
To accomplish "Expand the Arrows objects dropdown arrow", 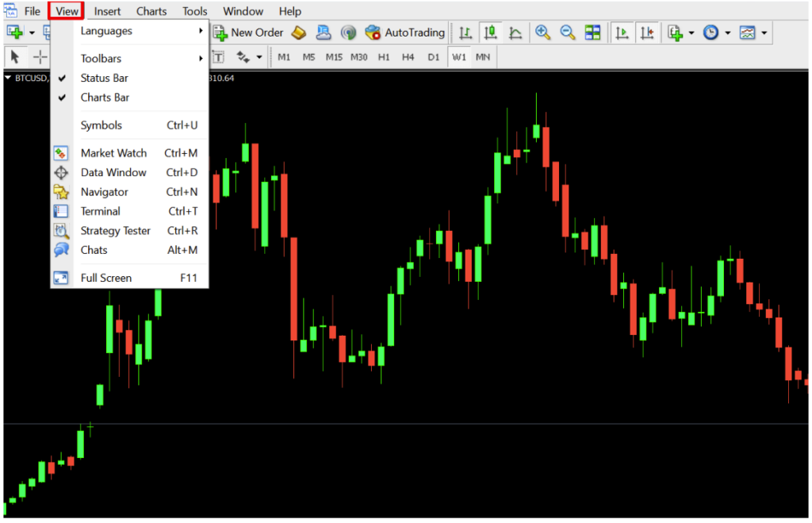I will click(x=259, y=57).
